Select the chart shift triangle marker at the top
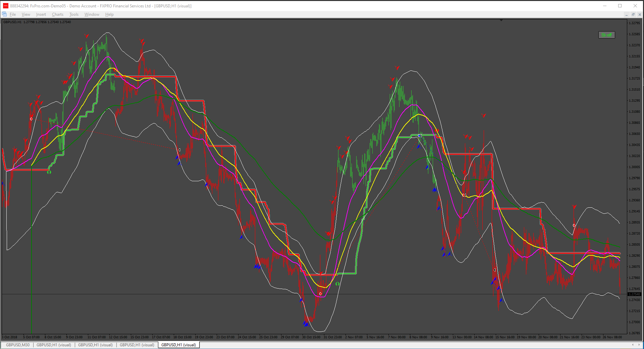 (x=501, y=20)
